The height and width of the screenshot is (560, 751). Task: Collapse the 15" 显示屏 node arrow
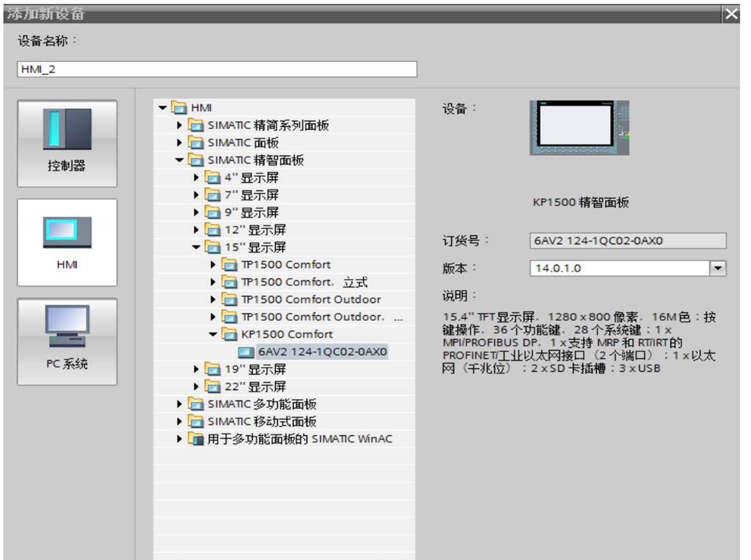[196, 247]
